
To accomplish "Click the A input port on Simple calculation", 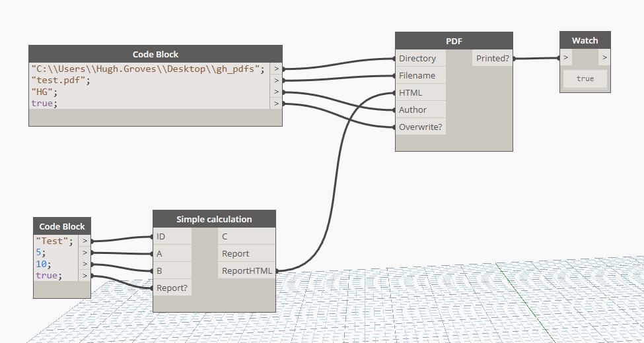I will point(172,253).
